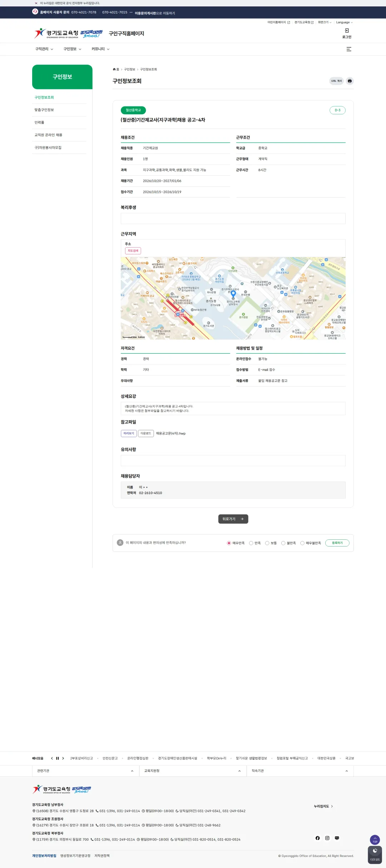
Task: Select 교직원 온라인 채용 in sidebar
Action: 48,135
